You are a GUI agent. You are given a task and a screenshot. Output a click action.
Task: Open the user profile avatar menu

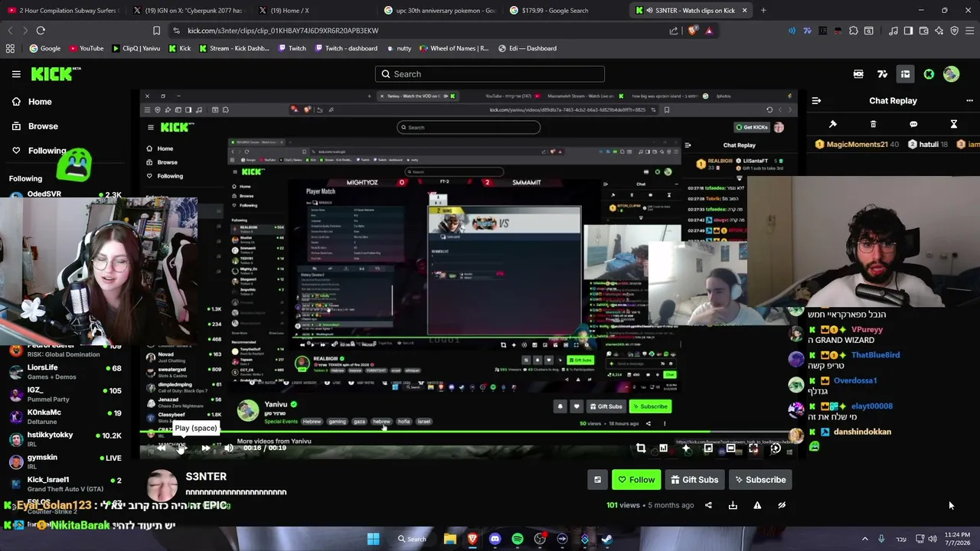click(x=951, y=74)
